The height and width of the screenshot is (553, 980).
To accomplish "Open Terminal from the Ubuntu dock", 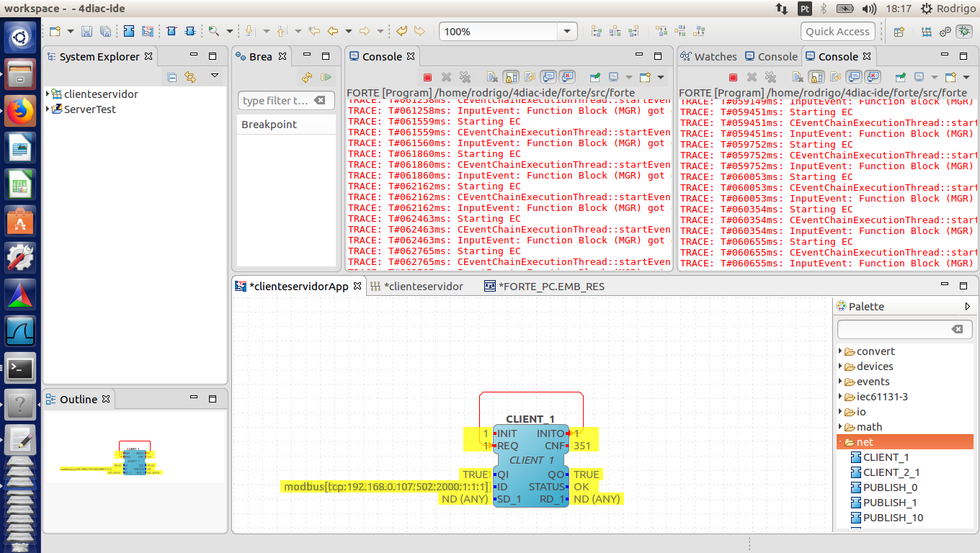I will pyautogui.click(x=20, y=369).
